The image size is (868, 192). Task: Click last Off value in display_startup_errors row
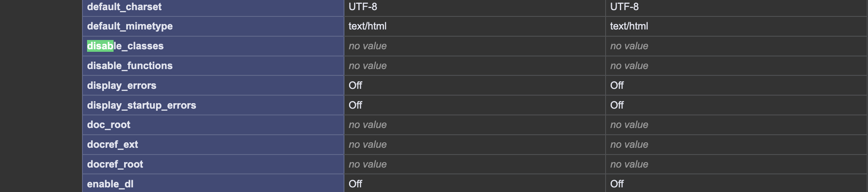617,105
